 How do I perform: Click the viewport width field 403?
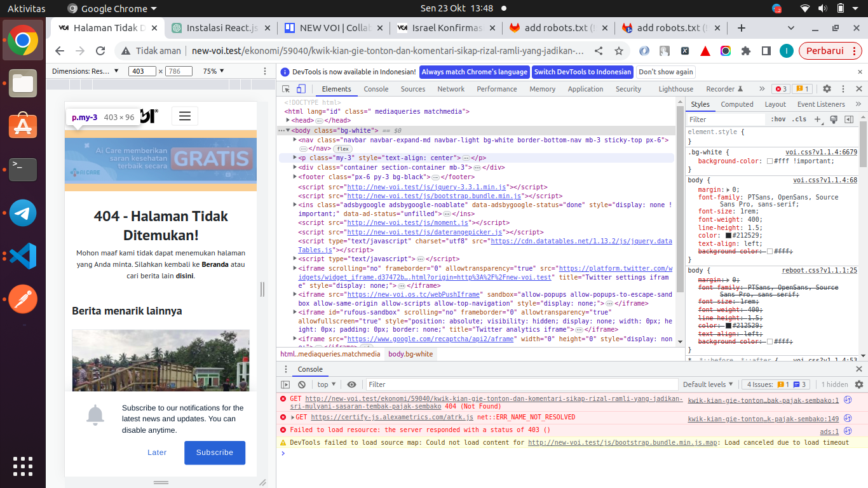[x=142, y=72]
